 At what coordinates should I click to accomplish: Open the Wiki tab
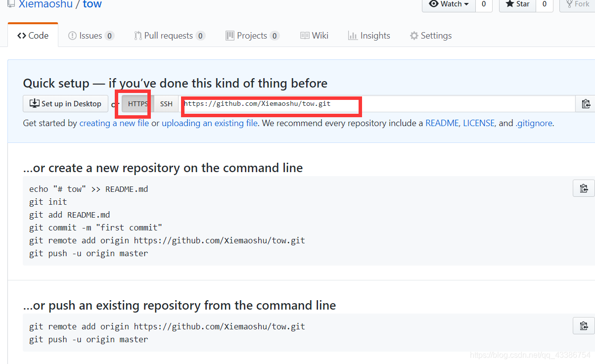[x=314, y=36]
